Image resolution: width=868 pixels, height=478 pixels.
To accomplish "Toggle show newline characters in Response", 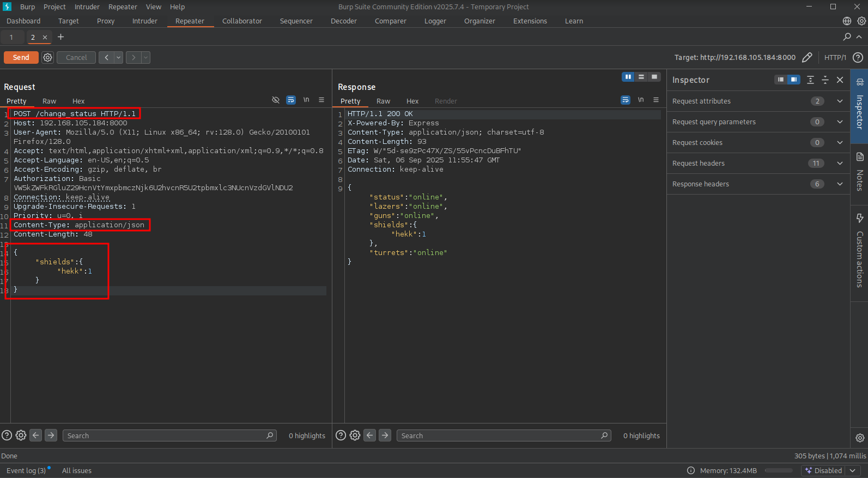I will (x=641, y=100).
